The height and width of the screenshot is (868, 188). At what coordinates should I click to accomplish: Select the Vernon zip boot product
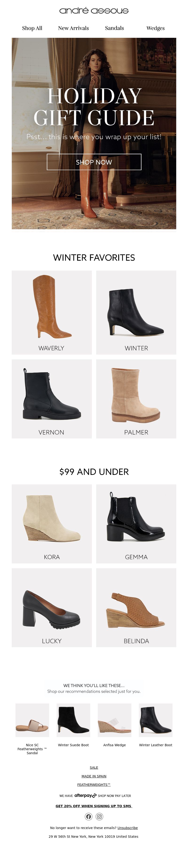(x=52, y=399)
